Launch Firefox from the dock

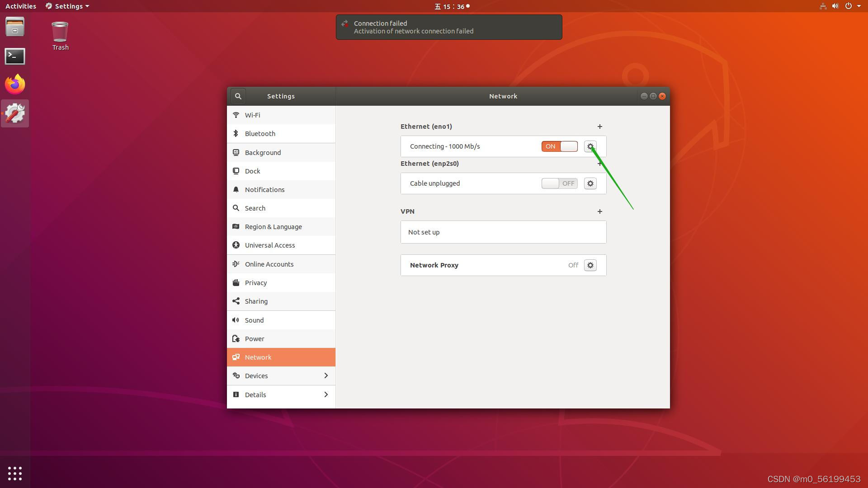15,84
